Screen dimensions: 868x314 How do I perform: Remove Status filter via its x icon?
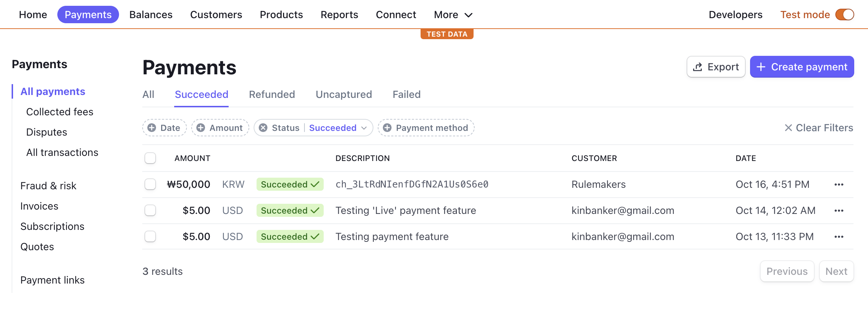click(x=263, y=128)
